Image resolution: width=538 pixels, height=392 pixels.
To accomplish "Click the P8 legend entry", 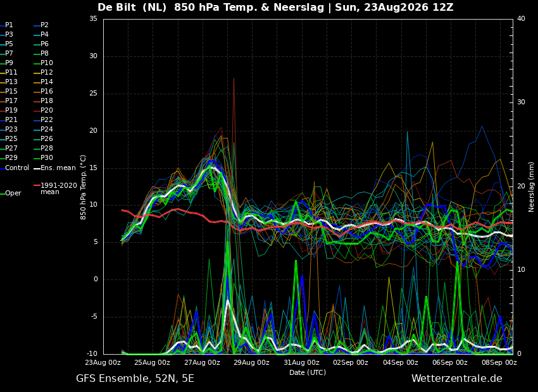I will click(x=41, y=54).
